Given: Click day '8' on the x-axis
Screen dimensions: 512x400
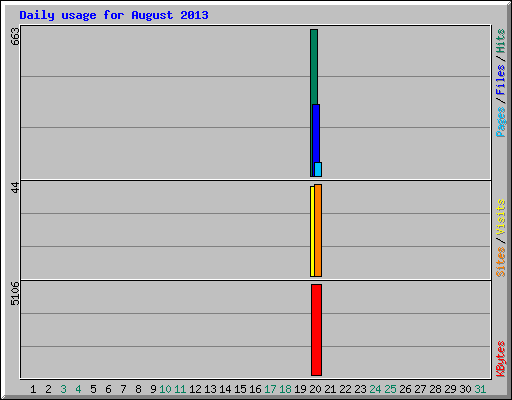Looking at the screenshot, I should tap(138, 389).
